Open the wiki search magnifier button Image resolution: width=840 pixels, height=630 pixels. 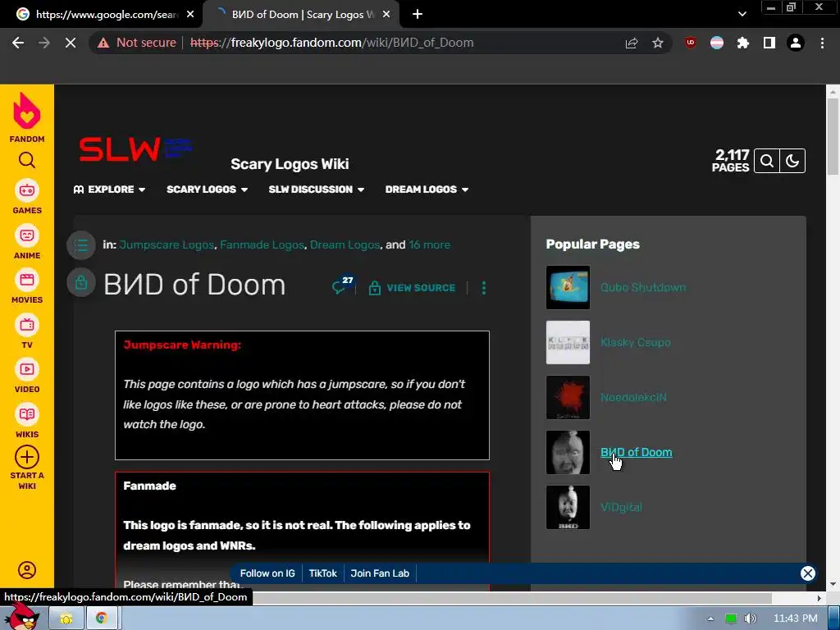point(767,161)
